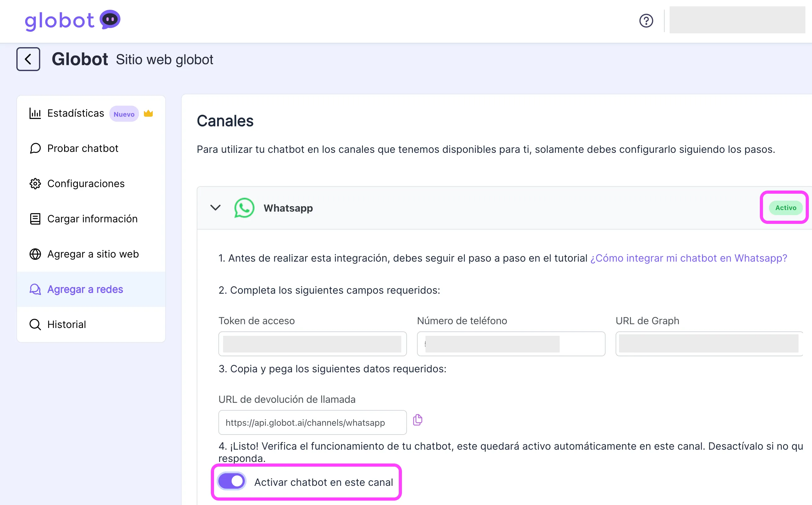Click the Número de teléfono input
Viewport: 812px width, 505px height.
(511, 344)
